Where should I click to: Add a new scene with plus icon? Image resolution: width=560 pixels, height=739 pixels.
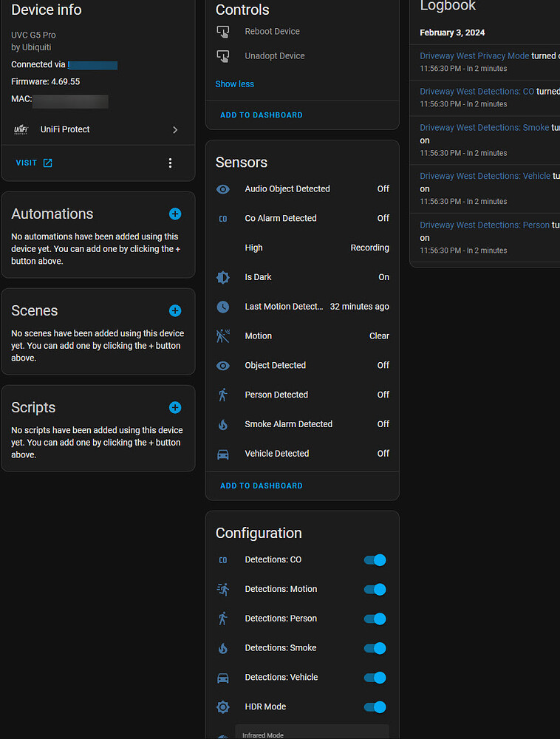[175, 310]
